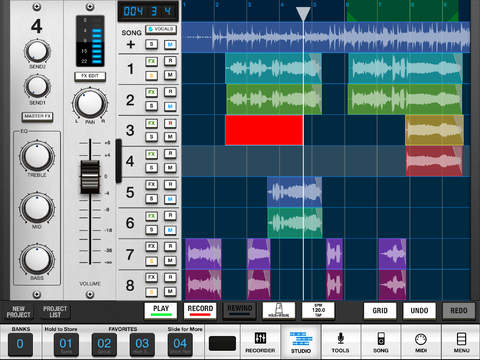Click the Treble EQ knob
480x360 pixels.
37,156
